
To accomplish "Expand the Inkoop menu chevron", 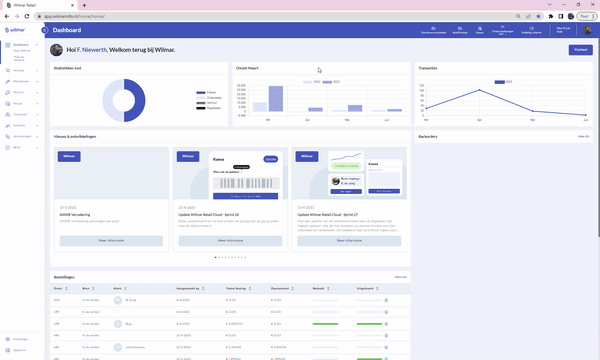I will [37, 104].
